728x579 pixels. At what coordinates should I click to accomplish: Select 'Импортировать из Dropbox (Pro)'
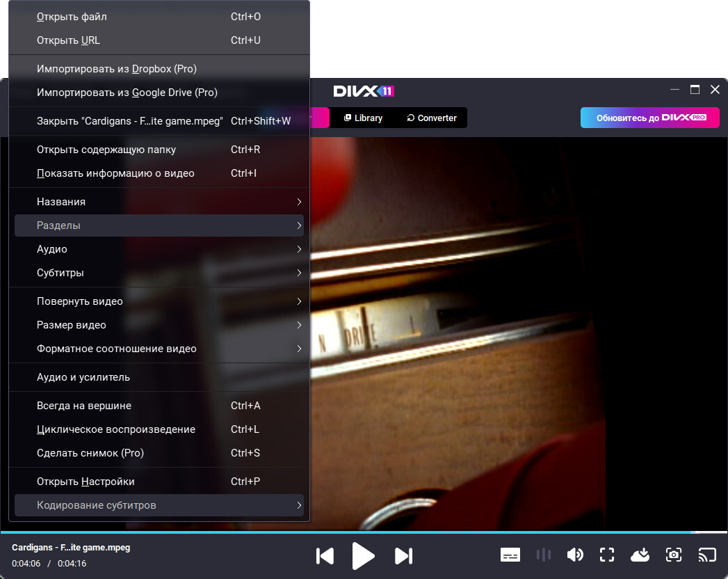point(159,69)
